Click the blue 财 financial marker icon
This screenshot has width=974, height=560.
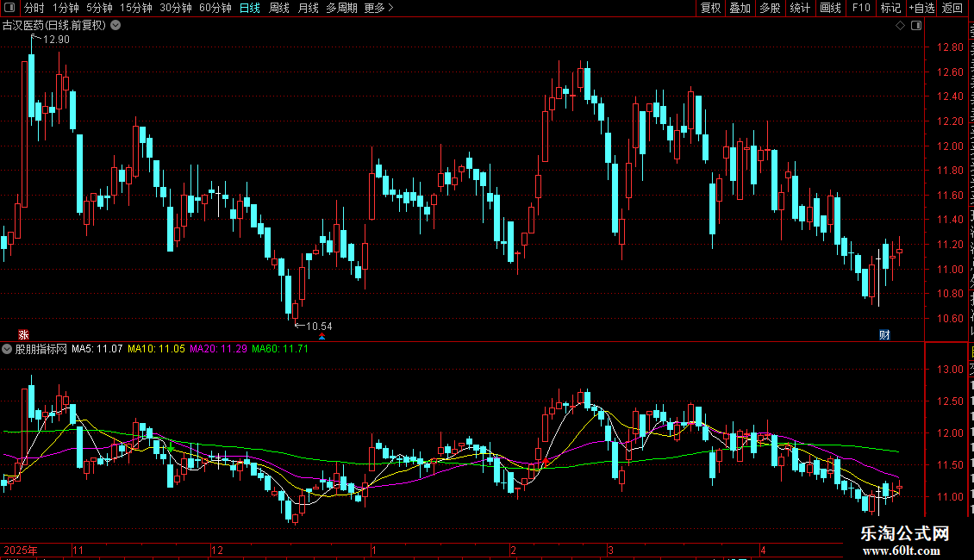[x=884, y=334]
